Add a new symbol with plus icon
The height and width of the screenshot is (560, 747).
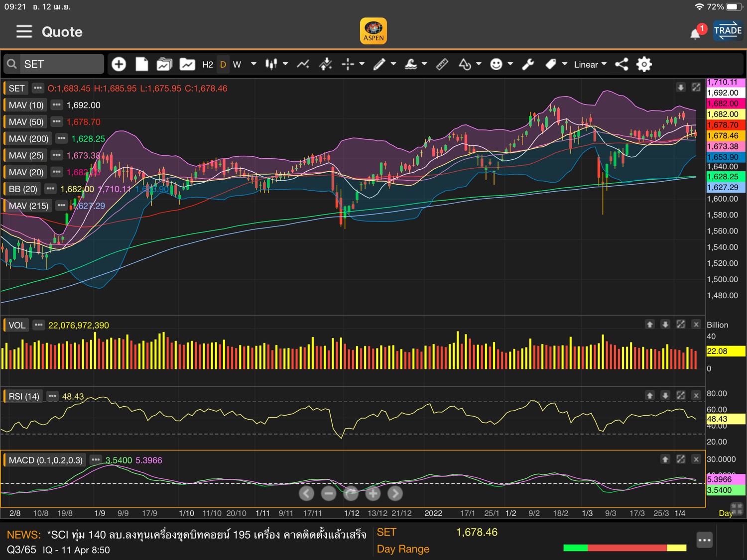tap(119, 64)
